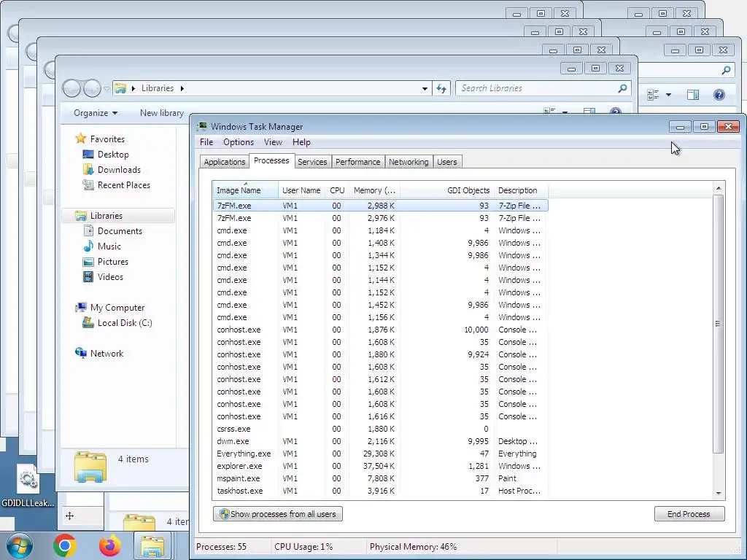
Task: Click Show processes from all users
Action: click(278, 514)
